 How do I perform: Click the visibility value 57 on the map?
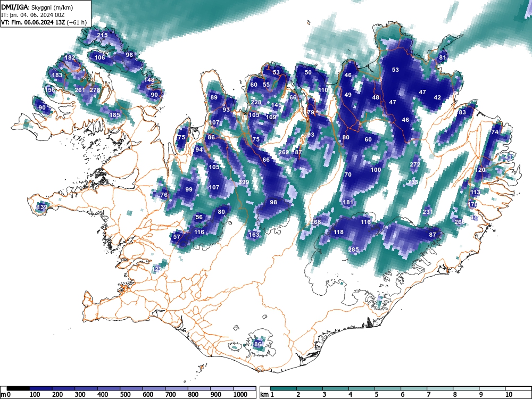tap(177, 237)
